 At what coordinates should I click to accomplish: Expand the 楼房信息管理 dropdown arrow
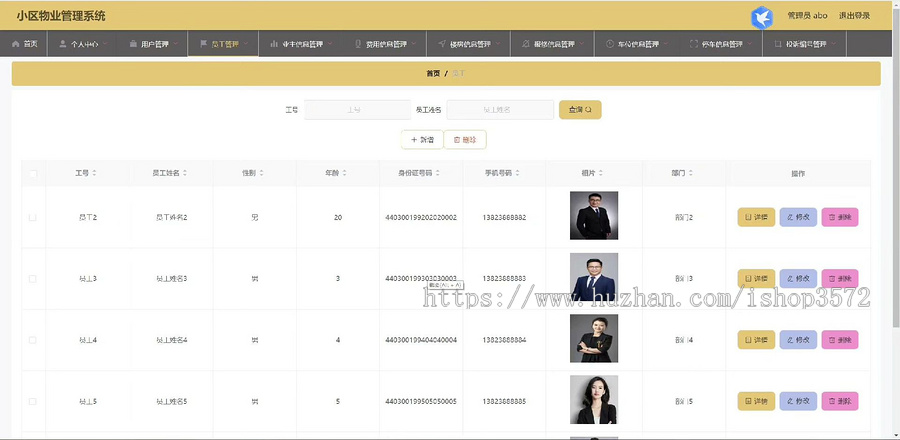coord(497,44)
